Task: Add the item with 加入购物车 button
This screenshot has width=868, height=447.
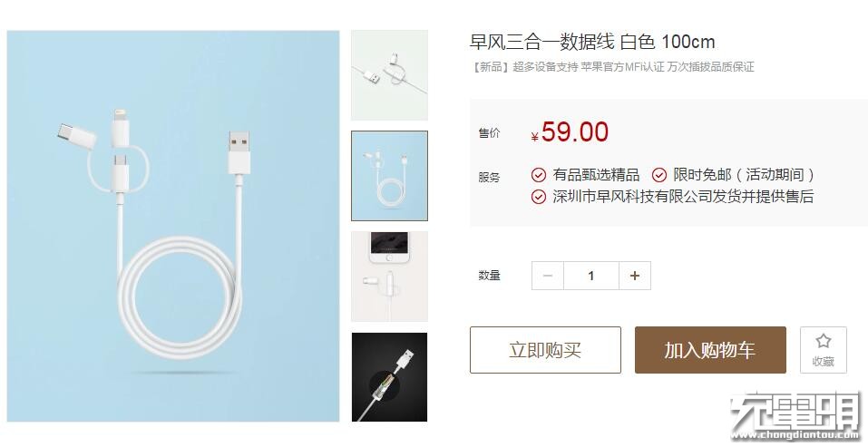Action: pos(710,350)
